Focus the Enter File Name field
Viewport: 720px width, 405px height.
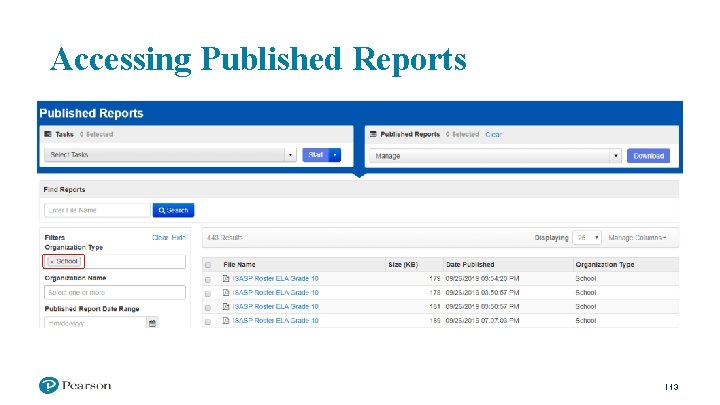pyautogui.click(x=97, y=210)
